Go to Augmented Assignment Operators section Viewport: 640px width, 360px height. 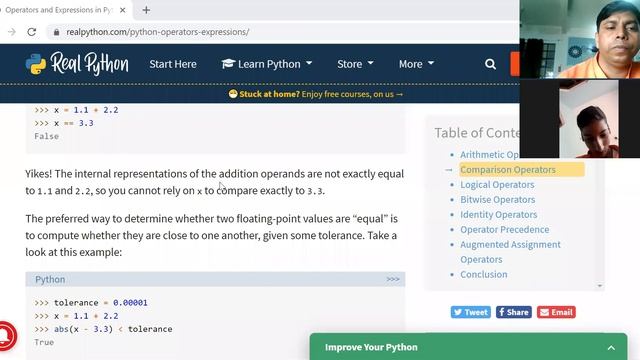(510, 252)
